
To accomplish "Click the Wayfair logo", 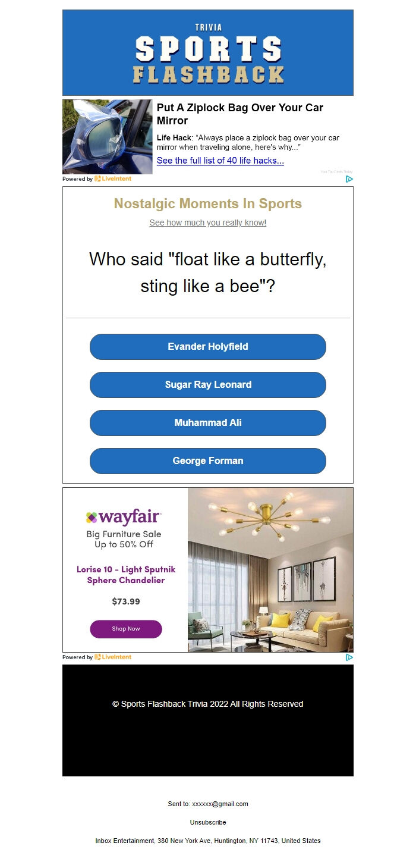I will 123,516.
